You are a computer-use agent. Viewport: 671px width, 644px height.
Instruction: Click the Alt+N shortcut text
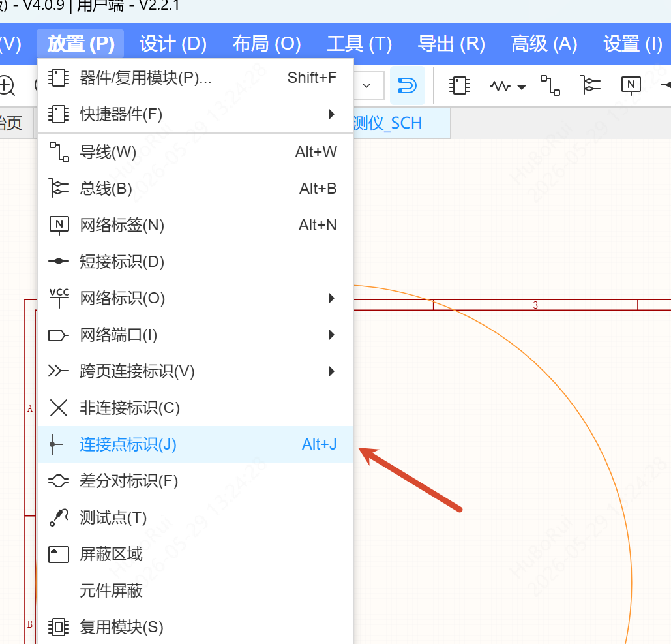click(x=318, y=225)
